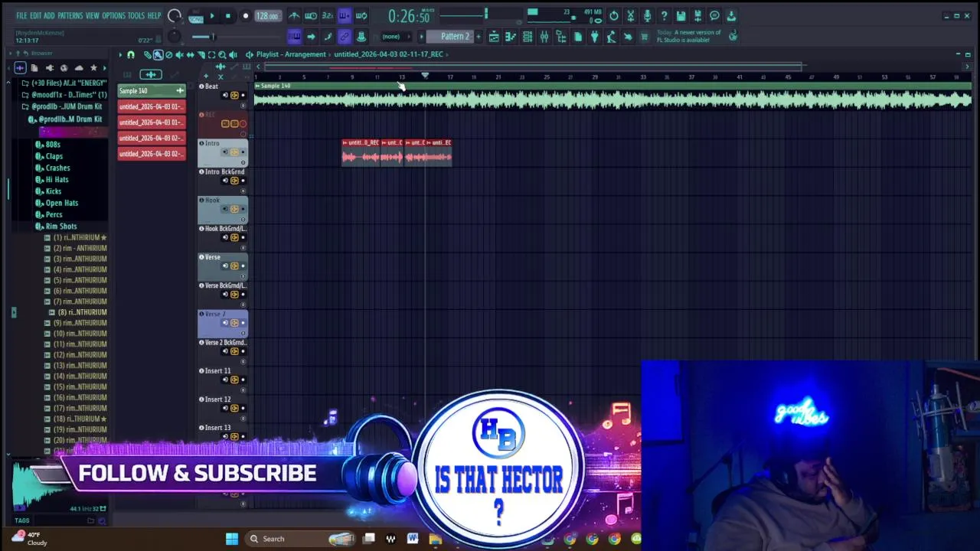Select the playlist zoom magnifier tool
The image size is (980, 551).
[x=222, y=54]
